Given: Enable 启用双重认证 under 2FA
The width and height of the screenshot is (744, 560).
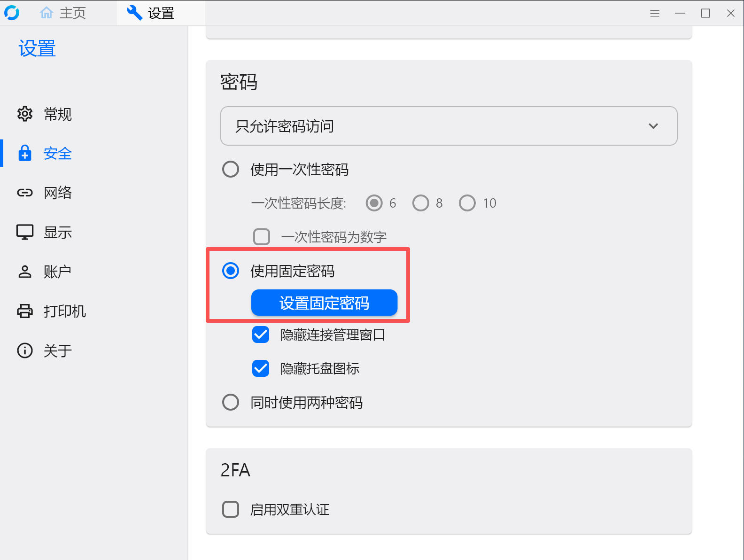Looking at the screenshot, I should tap(230, 509).
